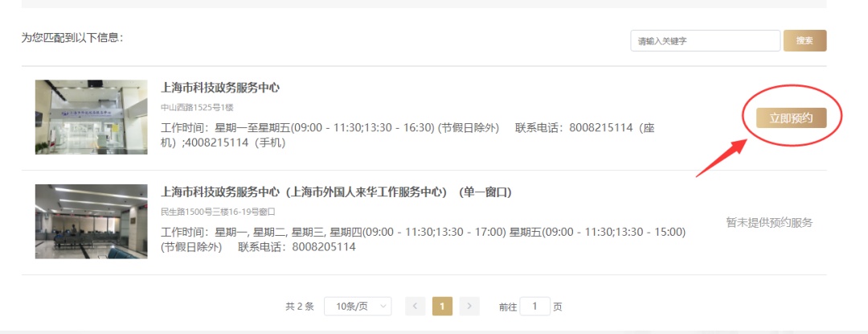Click phone number 8008215114
The width and height of the screenshot is (868, 334).
click(601, 128)
